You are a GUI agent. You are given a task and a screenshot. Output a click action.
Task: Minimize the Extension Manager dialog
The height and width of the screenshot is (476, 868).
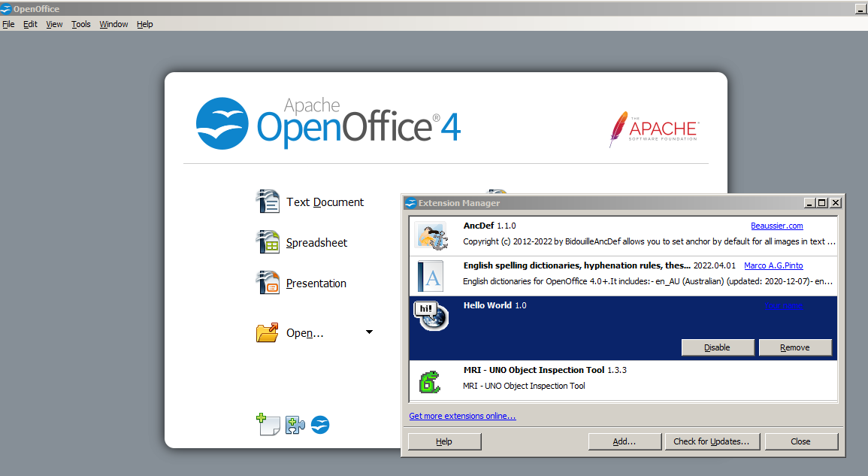[809, 203]
